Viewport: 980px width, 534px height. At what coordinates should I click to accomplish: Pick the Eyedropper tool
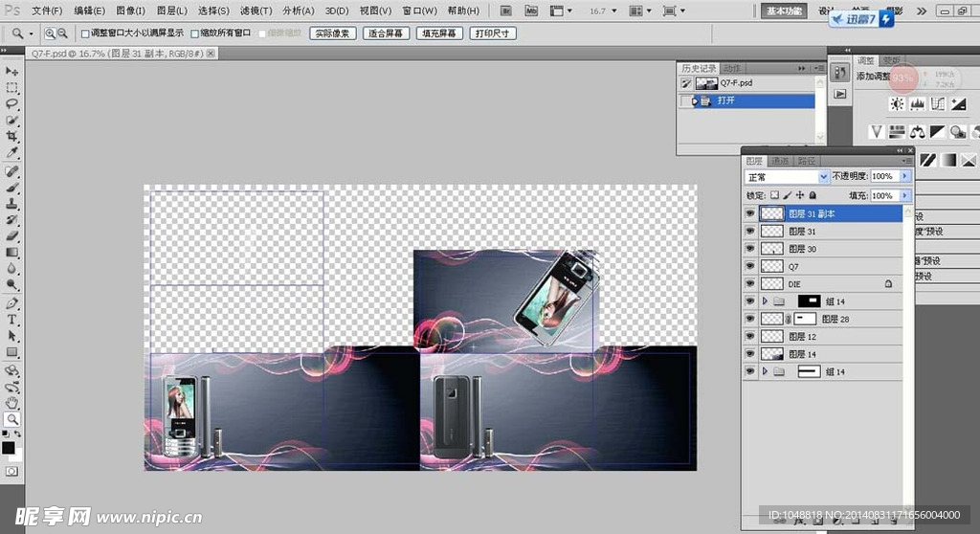[12, 152]
